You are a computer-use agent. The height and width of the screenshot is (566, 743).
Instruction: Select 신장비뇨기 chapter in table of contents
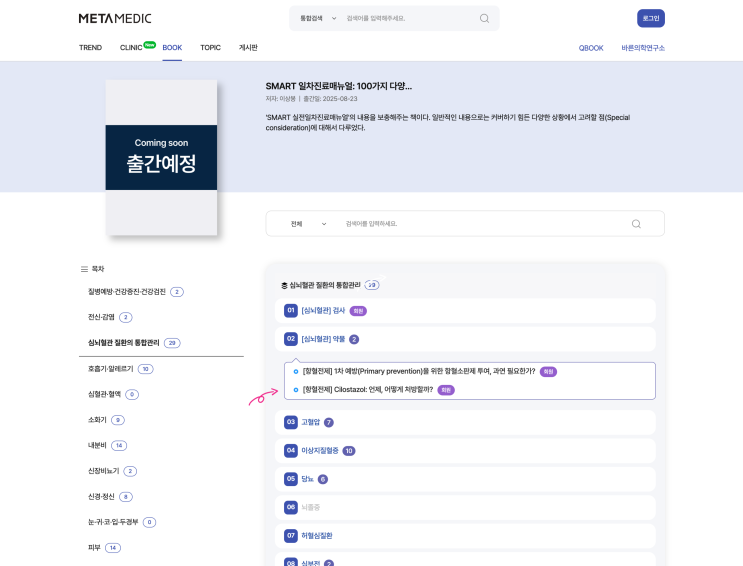tap(103, 471)
